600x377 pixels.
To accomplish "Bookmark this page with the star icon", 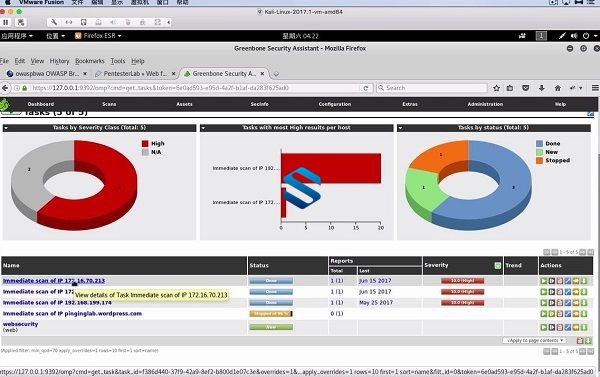I will (496, 88).
